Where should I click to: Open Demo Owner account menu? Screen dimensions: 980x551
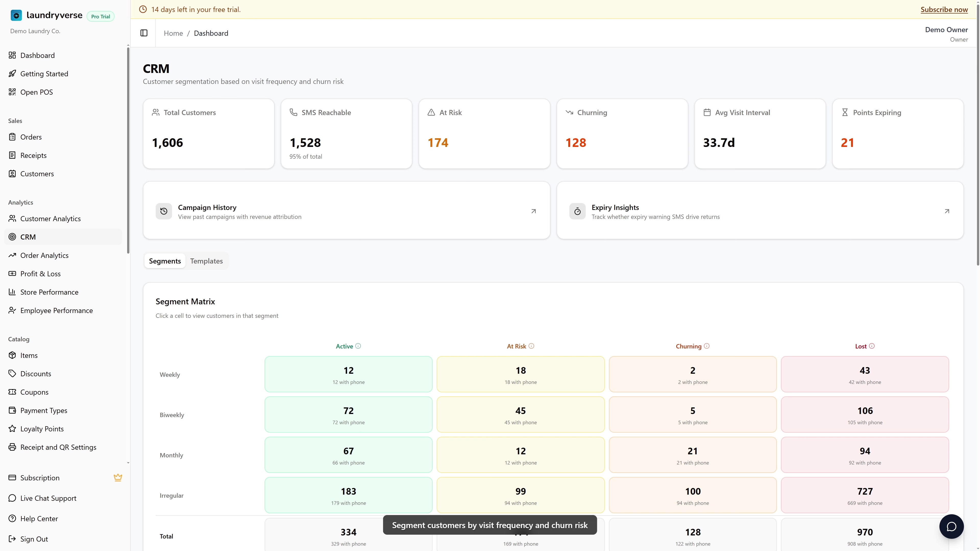946,34
